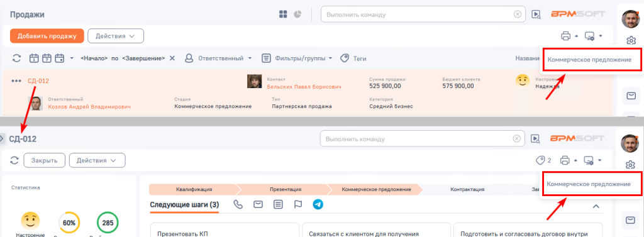Image resolution: width=644 pixels, height=237 pixels.
Task: Open the Презентовать КП step card
Action: tap(225, 230)
